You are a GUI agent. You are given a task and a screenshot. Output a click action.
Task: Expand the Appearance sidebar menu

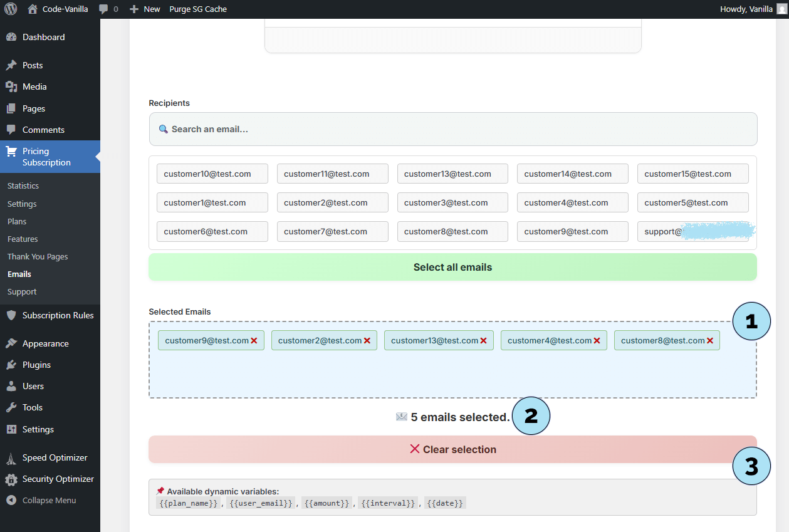tap(45, 343)
